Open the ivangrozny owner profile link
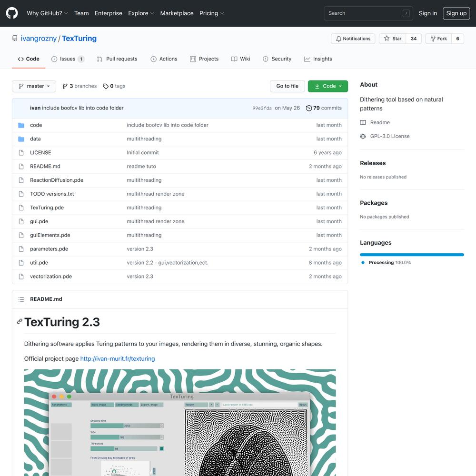Image resolution: width=476 pixels, height=476 pixels. click(x=39, y=39)
